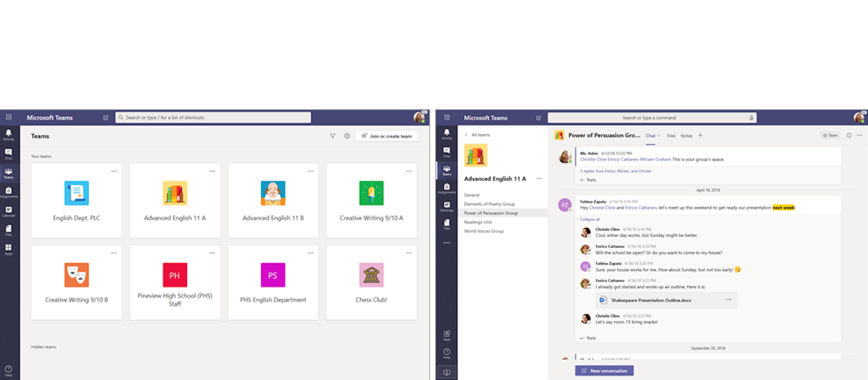868x380 pixels.
Task: Open more options on Chess Club! card
Action: [x=409, y=253]
